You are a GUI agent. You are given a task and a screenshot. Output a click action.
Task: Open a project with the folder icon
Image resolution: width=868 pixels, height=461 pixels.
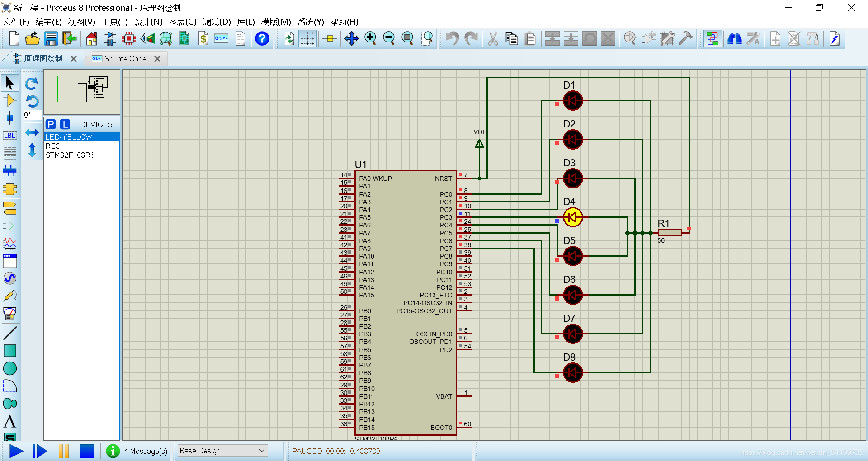(33, 39)
